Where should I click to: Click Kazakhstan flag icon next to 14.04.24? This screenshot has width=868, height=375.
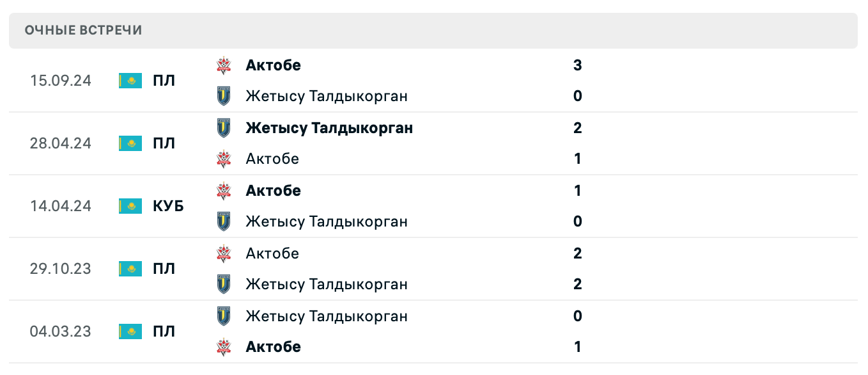click(x=130, y=206)
